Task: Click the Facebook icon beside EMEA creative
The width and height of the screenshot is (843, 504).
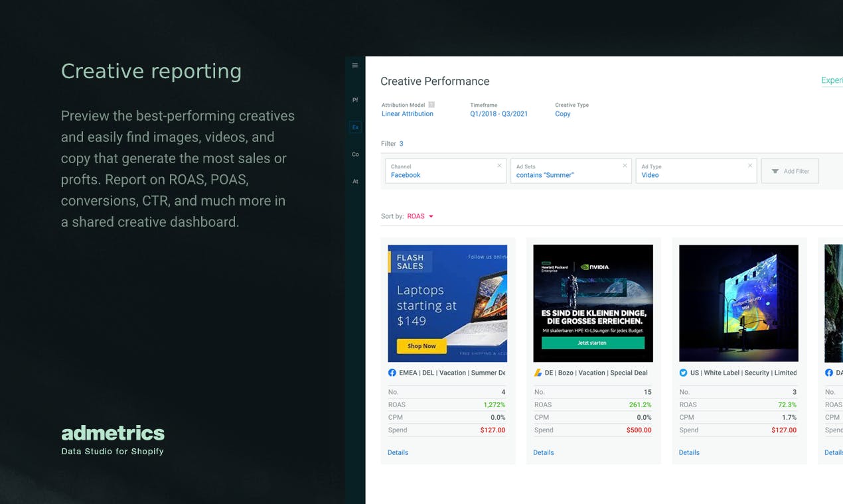Action: click(x=392, y=373)
